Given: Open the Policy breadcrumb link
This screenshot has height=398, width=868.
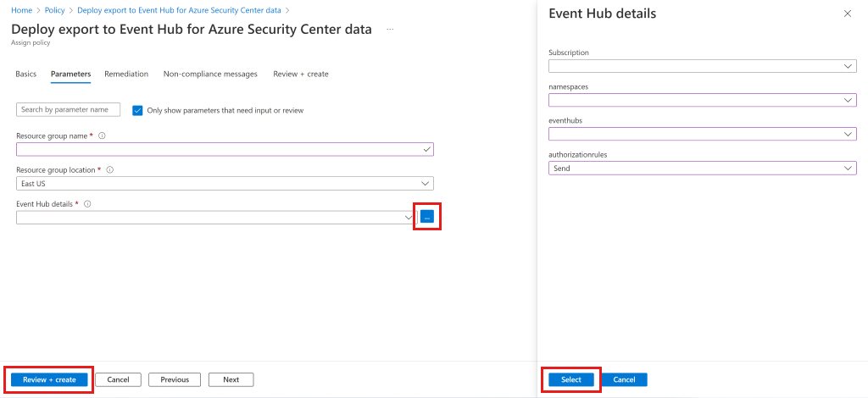Looking at the screenshot, I should click(55, 10).
